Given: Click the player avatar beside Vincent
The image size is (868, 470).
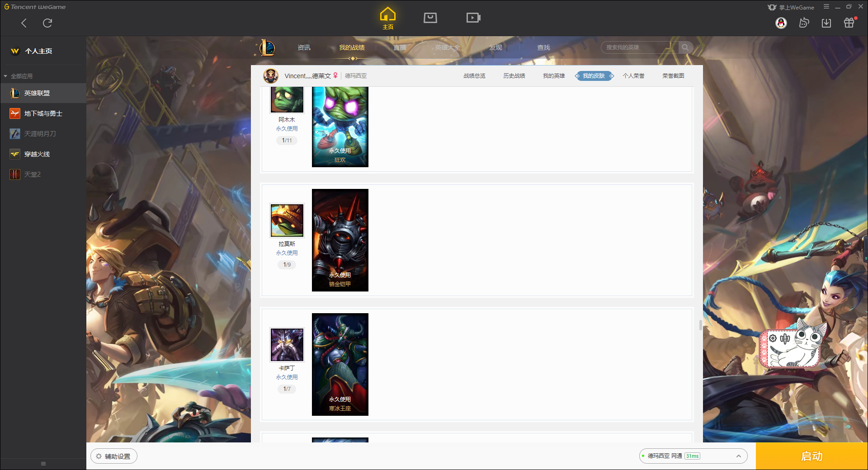Looking at the screenshot, I should point(271,76).
